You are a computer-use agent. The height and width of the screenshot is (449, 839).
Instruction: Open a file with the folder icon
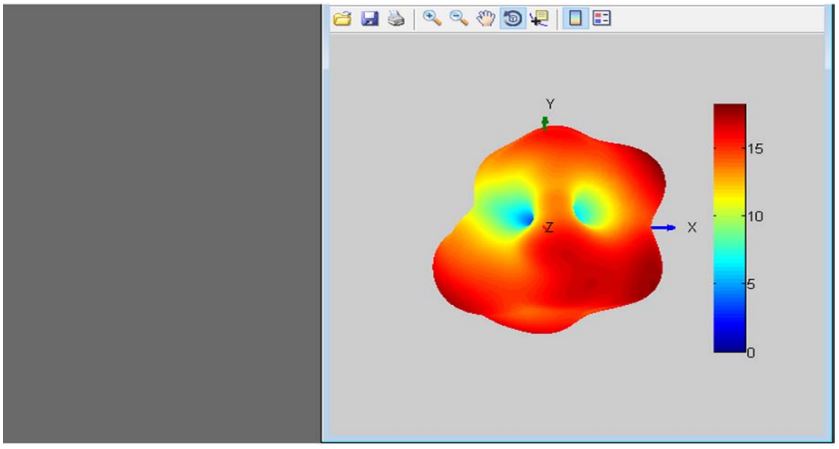342,19
